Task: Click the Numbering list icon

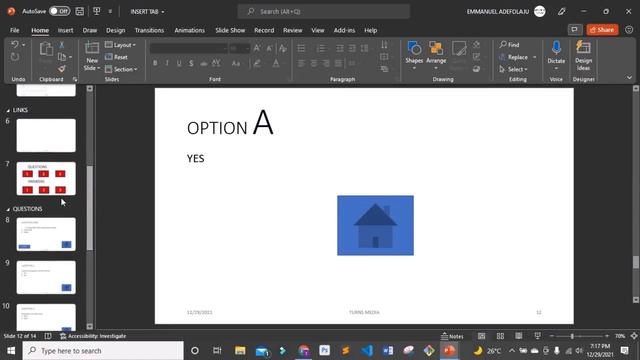Action: [x=321, y=48]
